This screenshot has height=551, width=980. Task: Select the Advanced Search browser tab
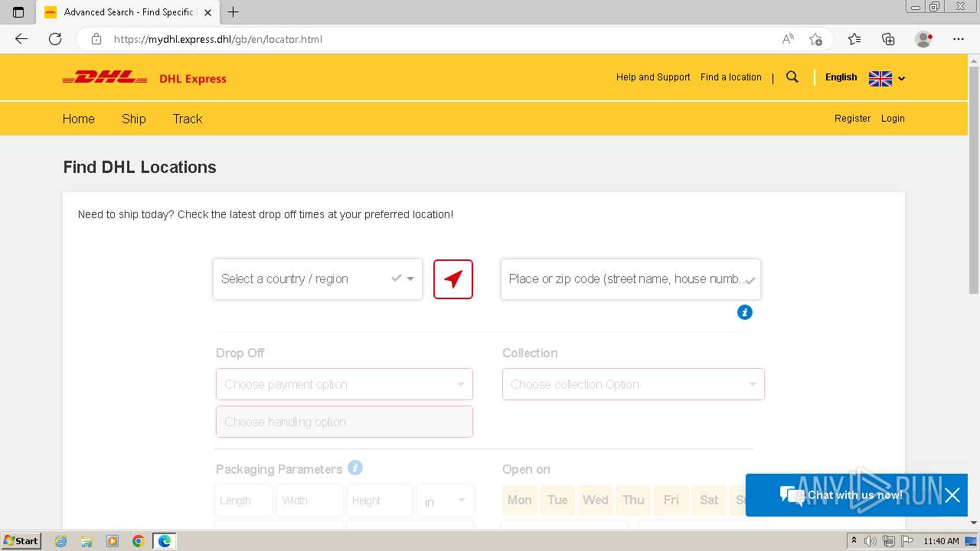coord(127,12)
